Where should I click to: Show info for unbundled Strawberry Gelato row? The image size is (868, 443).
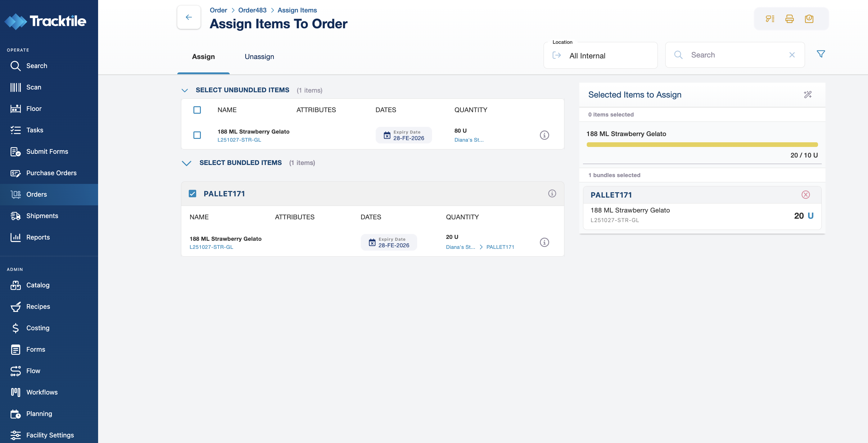tap(544, 135)
